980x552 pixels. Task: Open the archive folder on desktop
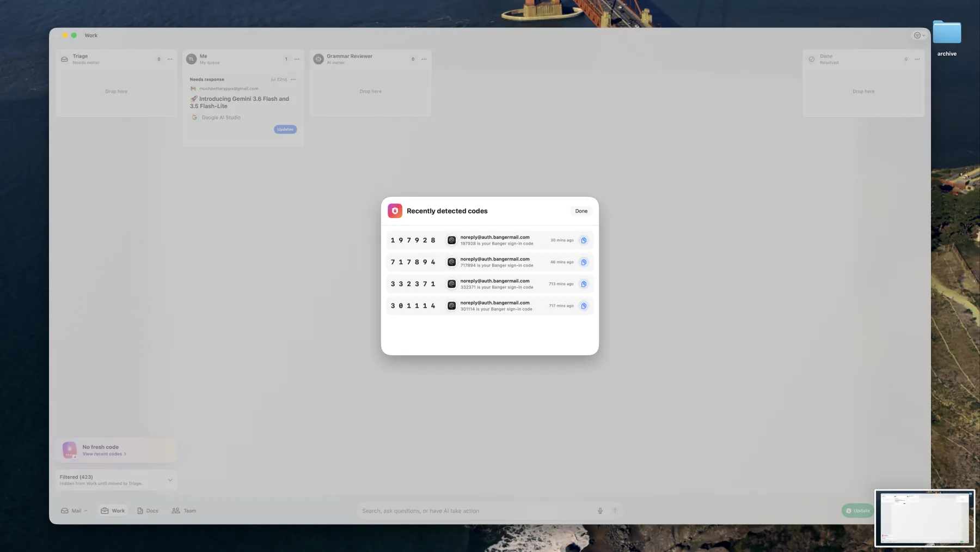point(947,37)
